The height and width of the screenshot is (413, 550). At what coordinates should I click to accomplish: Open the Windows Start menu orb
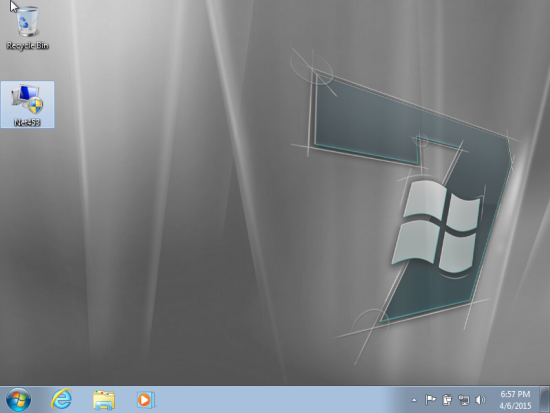pos(18,400)
